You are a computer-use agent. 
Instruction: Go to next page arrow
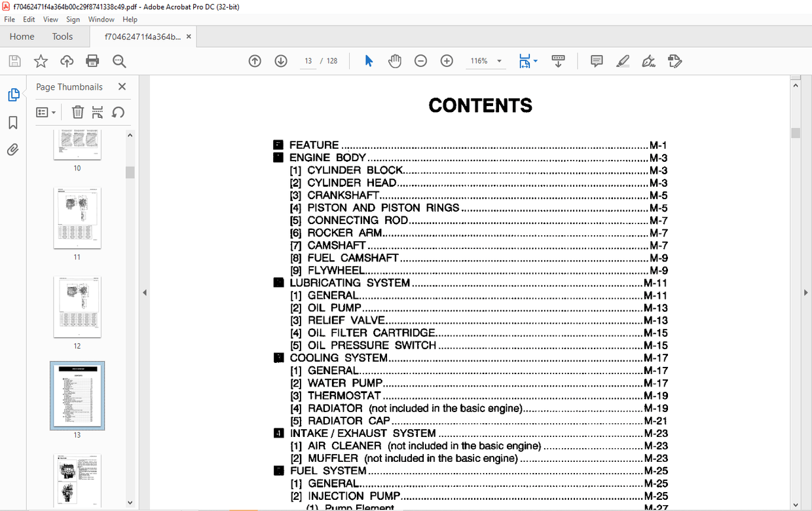point(281,61)
